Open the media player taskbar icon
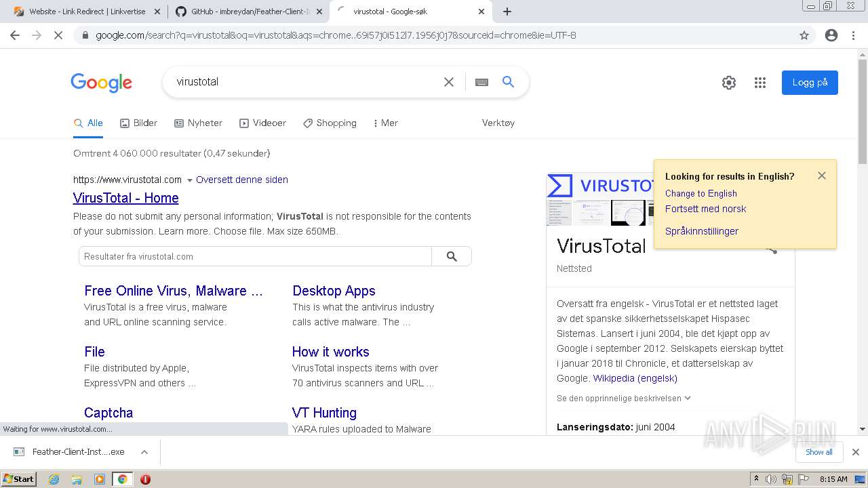 pyautogui.click(x=100, y=479)
